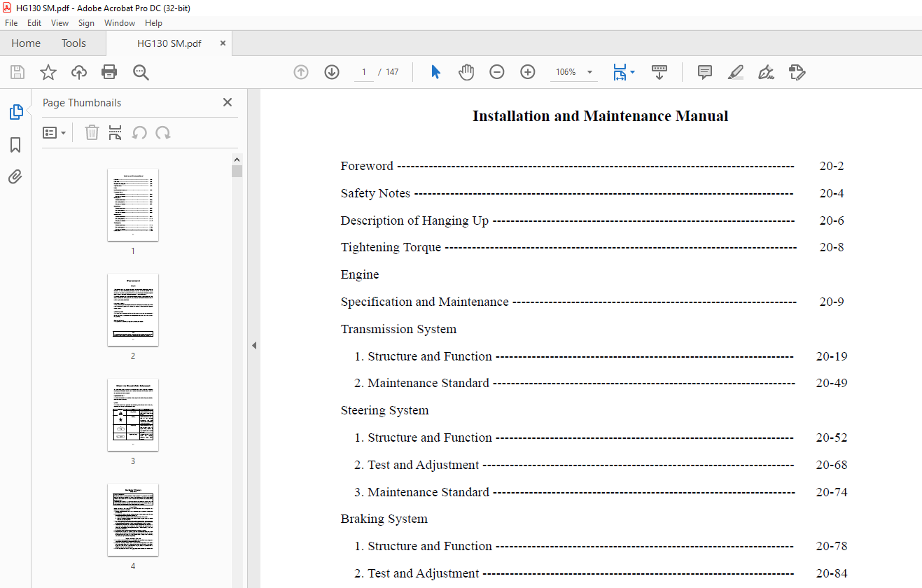The image size is (922, 588).
Task: Select page 2 thumbnail
Action: point(133,309)
